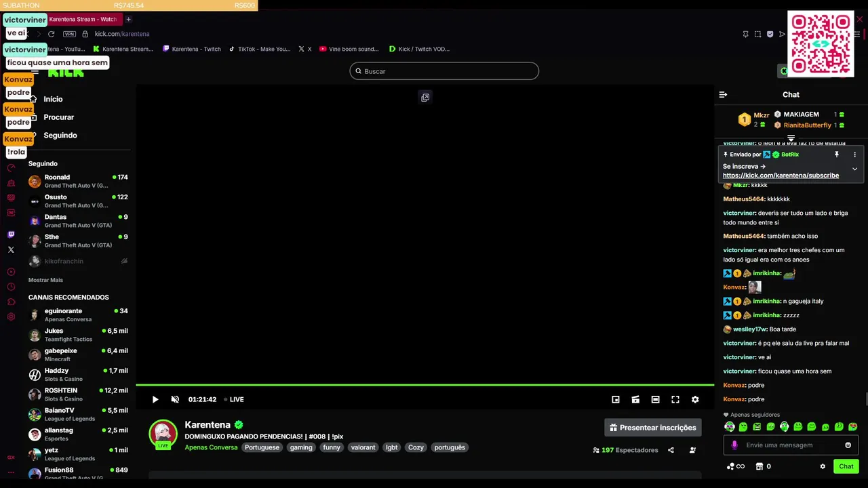
Task: Collapse the chat panel
Action: pyautogui.click(x=723, y=95)
